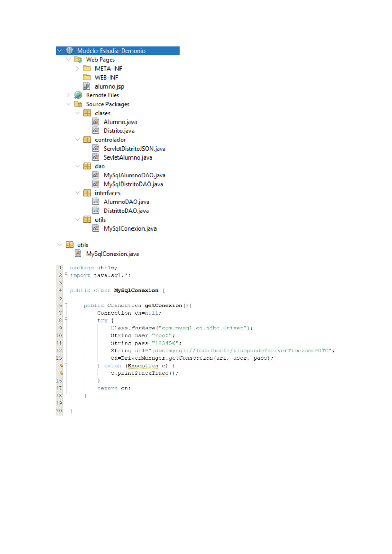Click the AlumnoDAO.java interface icon
The height and width of the screenshot is (554, 392).
96,202
